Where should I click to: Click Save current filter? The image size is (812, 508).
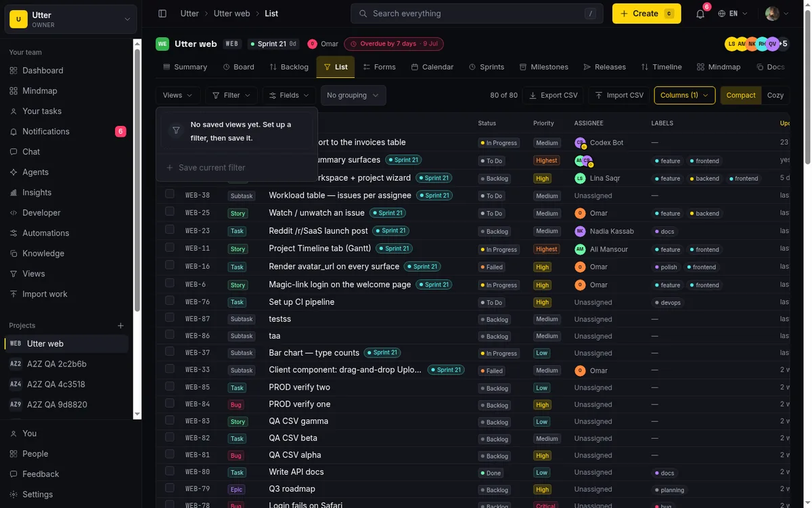pos(237,167)
